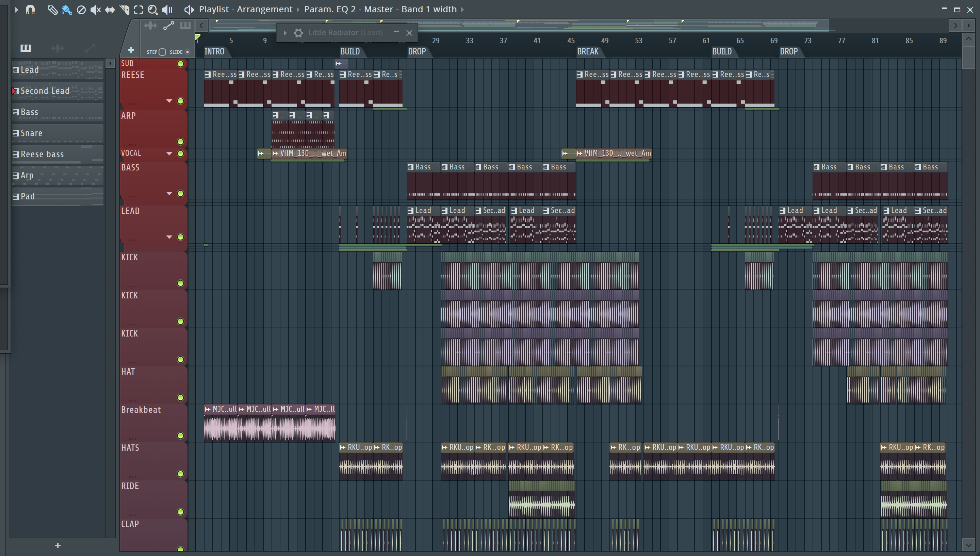Mute the RIDE track
Screen dimensions: 980x556
(181, 512)
